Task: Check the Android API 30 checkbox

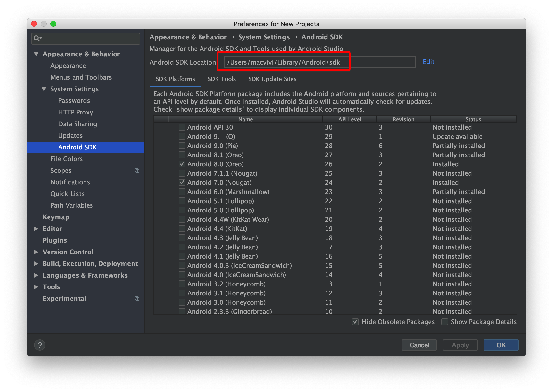Action: click(182, 127)
